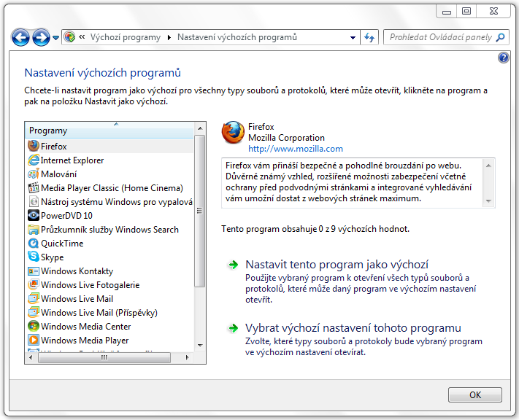Image resolution: width=519 pixels, height=420 pixels.
Task: Click the Internet Explorer icon in the list
Action: (x=34, y=160)
